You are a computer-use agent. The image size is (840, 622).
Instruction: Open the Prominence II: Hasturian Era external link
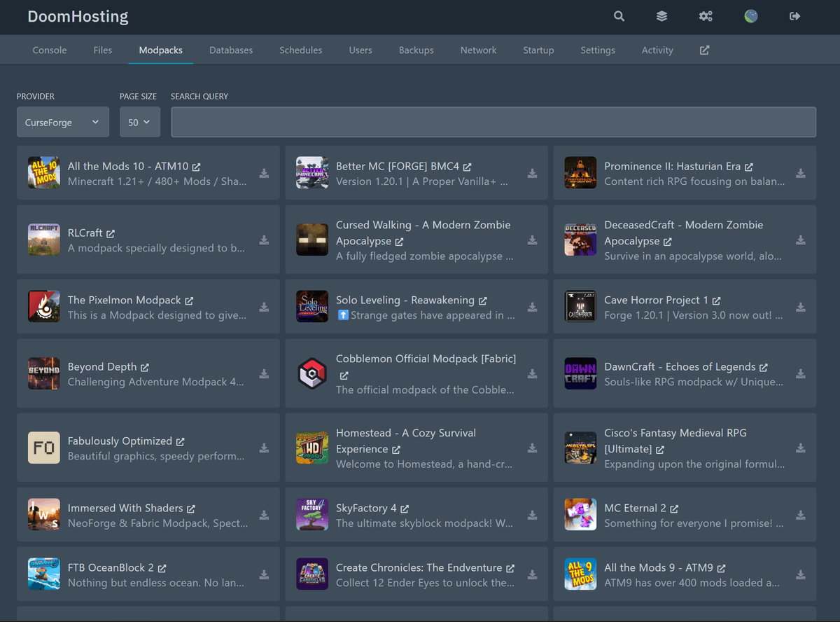pos(750,167)
